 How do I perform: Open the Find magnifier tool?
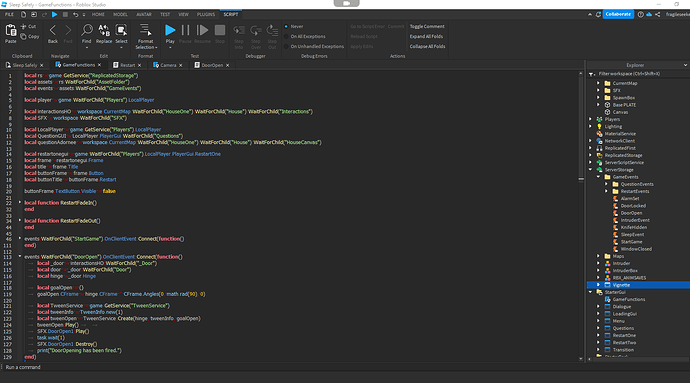coord(87,30)
